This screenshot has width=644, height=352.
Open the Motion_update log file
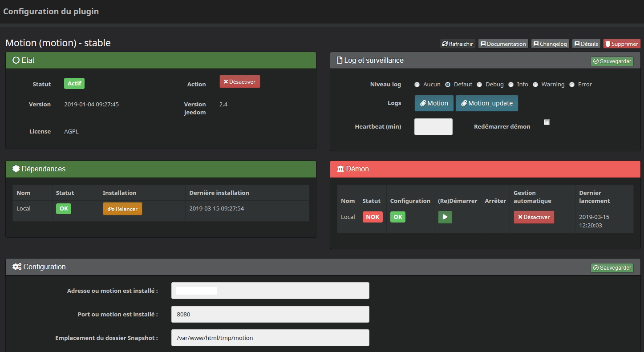point(487,103)
